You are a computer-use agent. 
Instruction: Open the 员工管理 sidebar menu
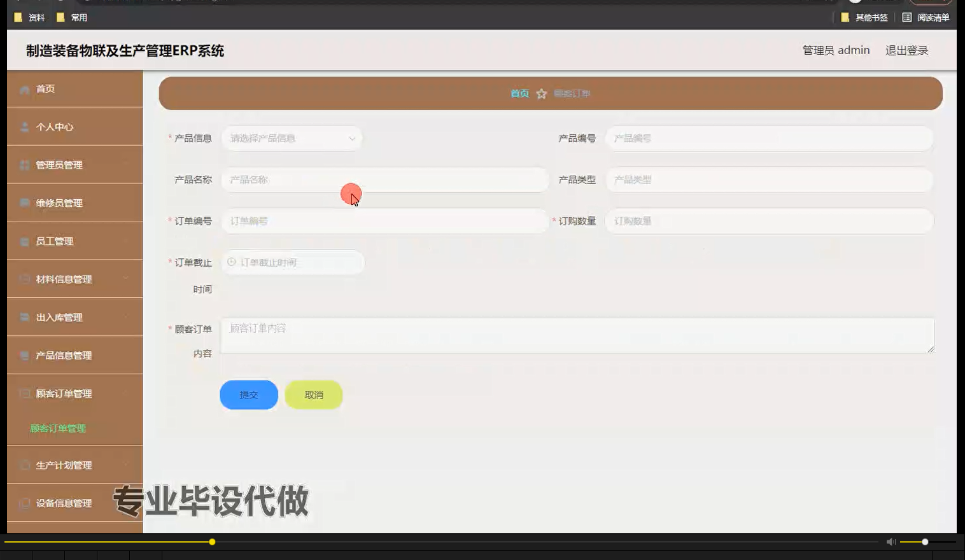[55, 241]
